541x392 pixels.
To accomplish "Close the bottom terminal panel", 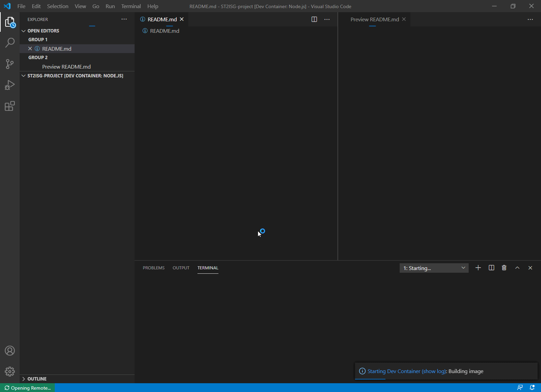I will 530,268.
